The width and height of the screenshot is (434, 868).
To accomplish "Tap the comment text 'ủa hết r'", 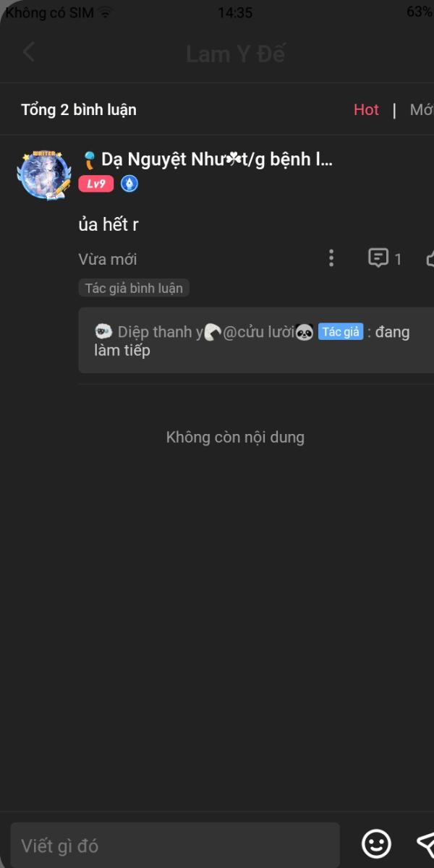I will (x=109, y=224).
